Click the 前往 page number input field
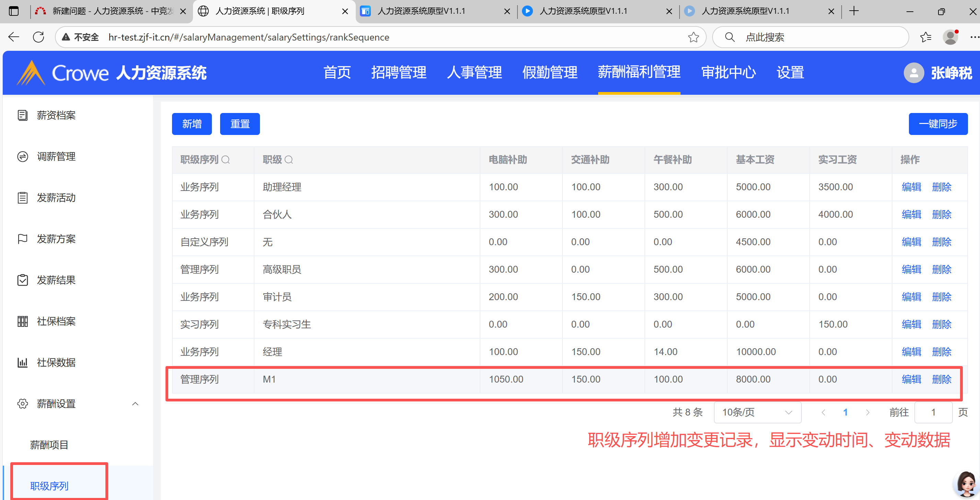The width and height of the screenshot is (980, 500). tap(933, 412)
